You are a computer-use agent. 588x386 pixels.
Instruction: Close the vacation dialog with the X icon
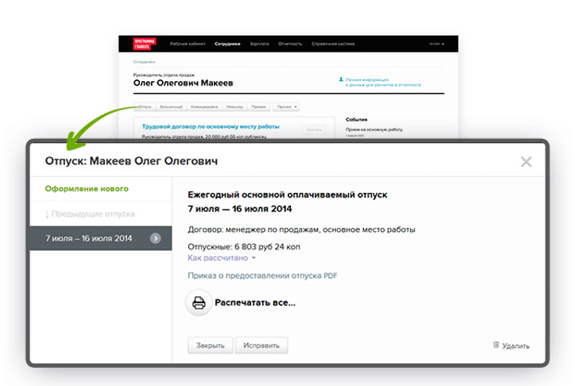pos(526,161)
